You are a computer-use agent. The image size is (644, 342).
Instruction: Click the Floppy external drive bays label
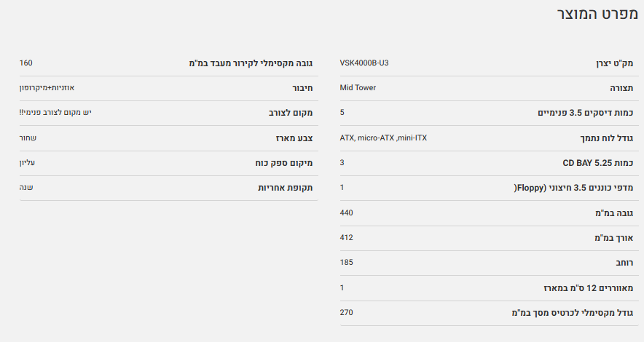[573, 188]
